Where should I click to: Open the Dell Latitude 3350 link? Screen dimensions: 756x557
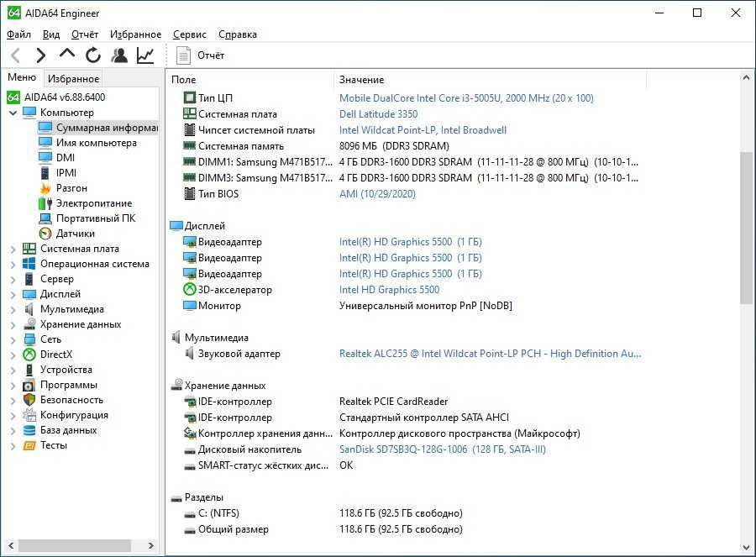(x=379, y=113)
